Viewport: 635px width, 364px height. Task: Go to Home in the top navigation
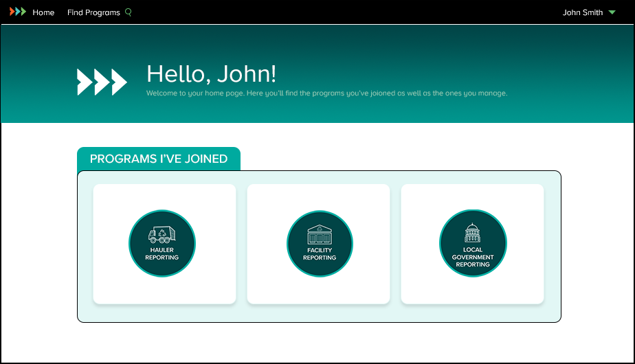pyautogui.click(x=43, y=12)
